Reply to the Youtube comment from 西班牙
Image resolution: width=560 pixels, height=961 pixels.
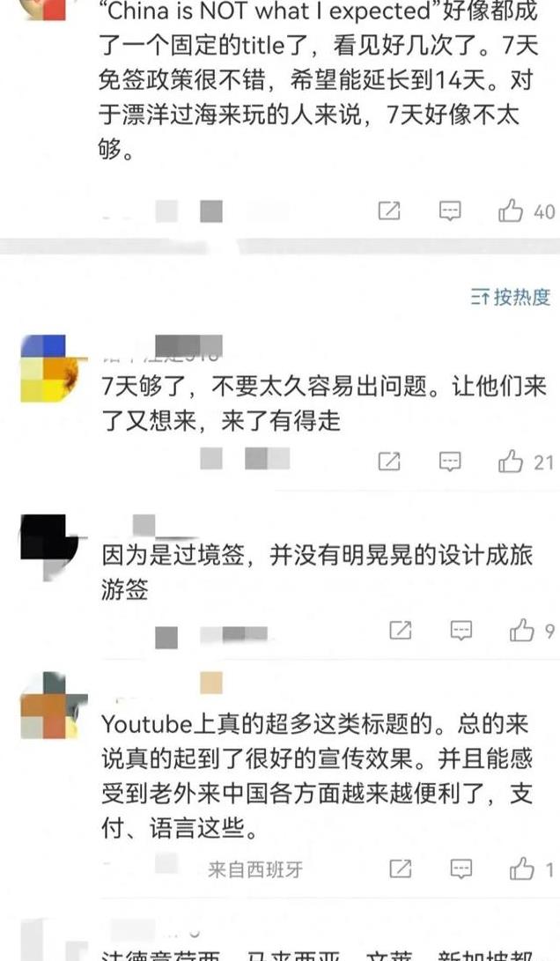pyautogui.click(x=461, y=869)
